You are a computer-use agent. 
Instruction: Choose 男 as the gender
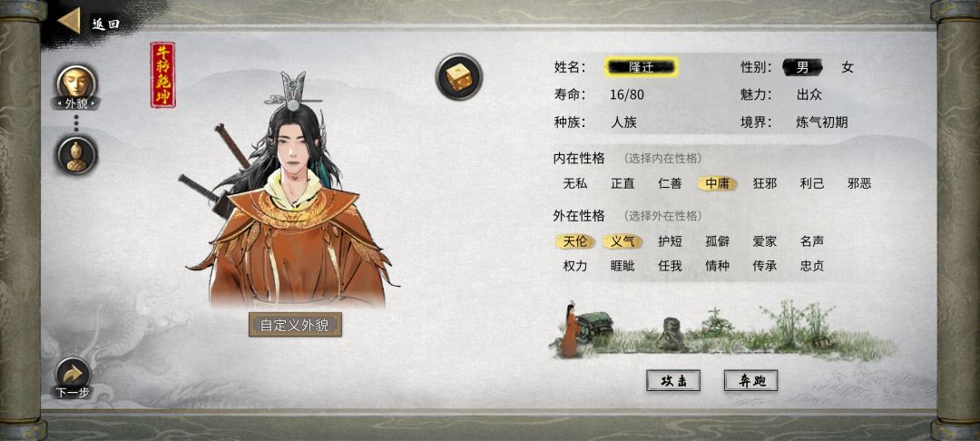802,67
